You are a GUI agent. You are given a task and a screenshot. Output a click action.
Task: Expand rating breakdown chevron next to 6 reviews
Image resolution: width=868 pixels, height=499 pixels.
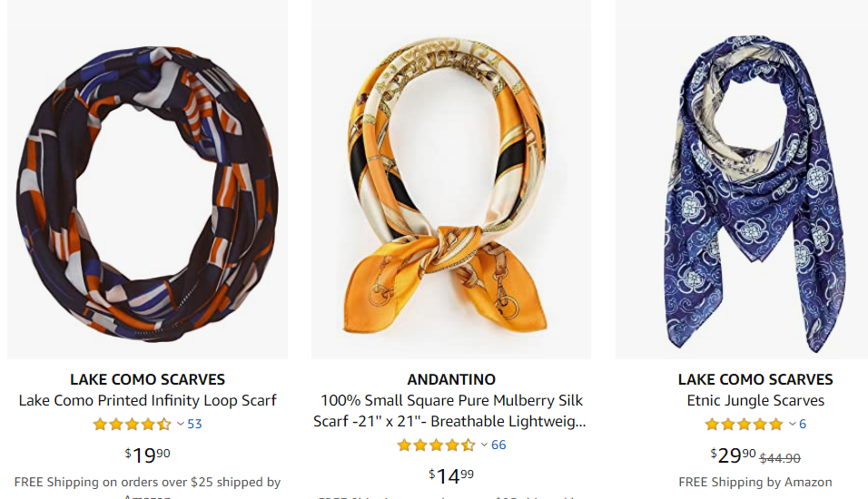[x=792, y=425]
